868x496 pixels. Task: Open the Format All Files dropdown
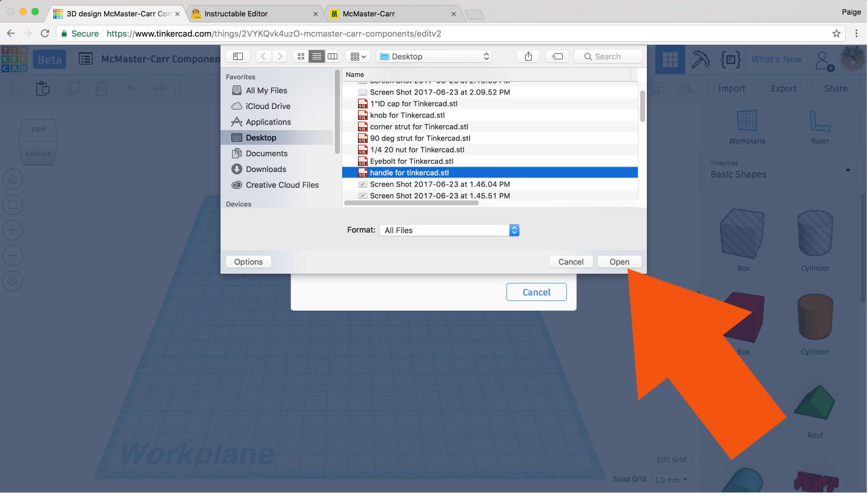[x=449, y=230]
